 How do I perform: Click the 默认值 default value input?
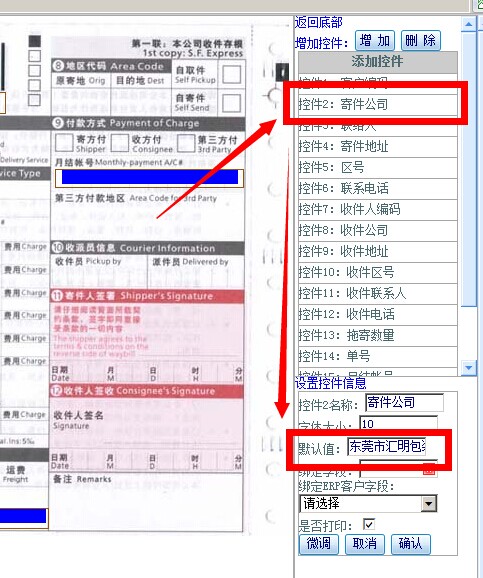click(387, 447)
